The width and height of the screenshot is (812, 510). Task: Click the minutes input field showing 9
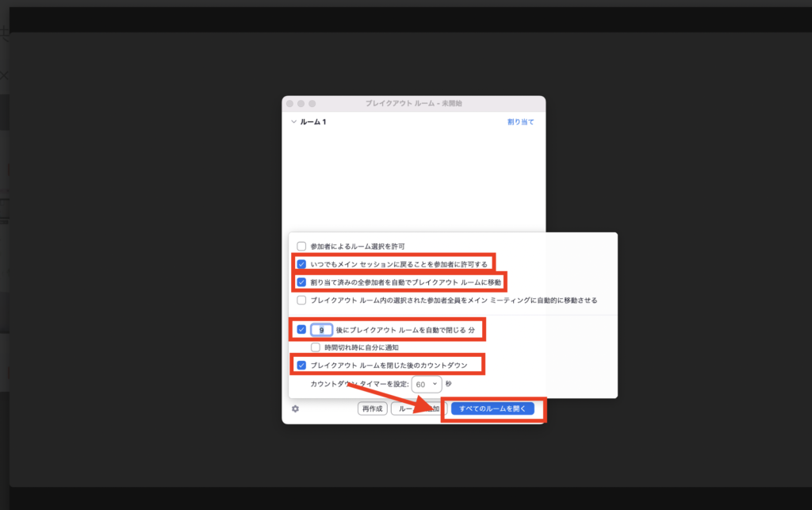320,329
